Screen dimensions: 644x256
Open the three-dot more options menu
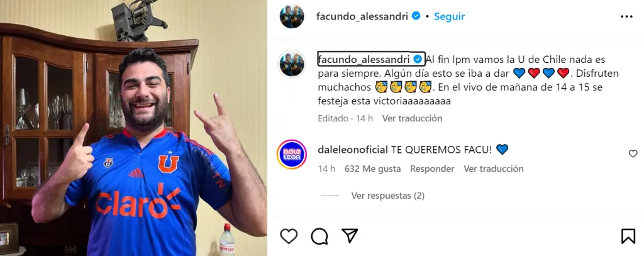626,16
